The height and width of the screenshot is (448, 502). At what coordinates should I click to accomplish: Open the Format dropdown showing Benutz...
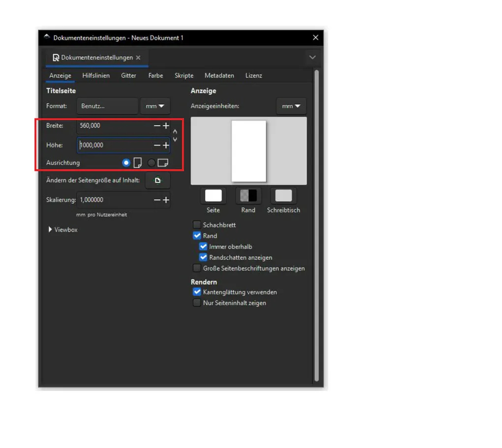click(x=107, y=106)
